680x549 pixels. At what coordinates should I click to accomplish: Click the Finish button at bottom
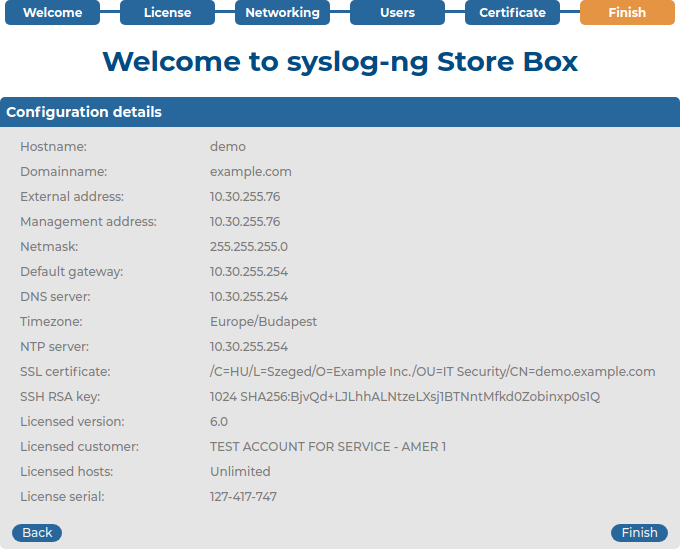pyautogui.click(x=639, y=533)
